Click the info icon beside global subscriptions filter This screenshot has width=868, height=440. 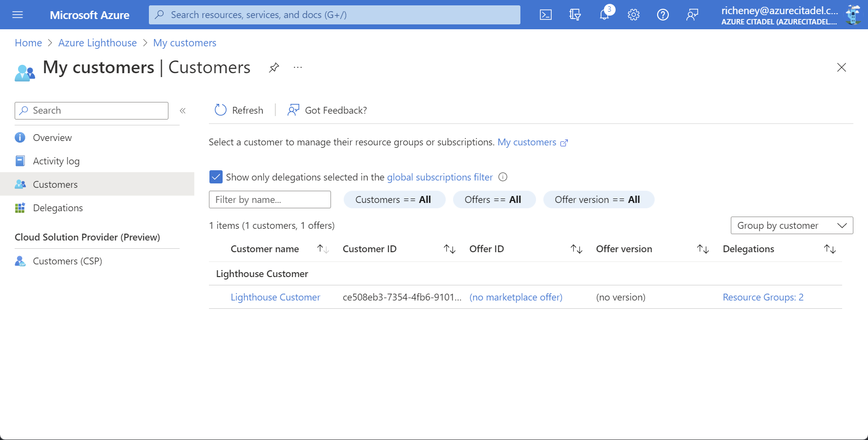click(503, 177)
